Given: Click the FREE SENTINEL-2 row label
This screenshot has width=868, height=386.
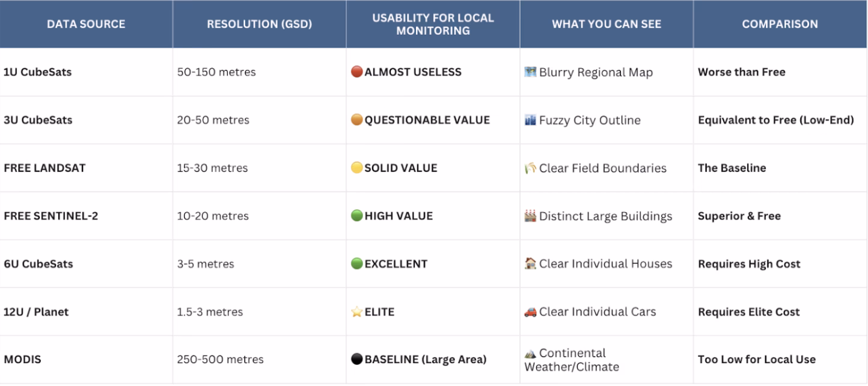Looking at the screenshot, I should [x=50, y=216].
